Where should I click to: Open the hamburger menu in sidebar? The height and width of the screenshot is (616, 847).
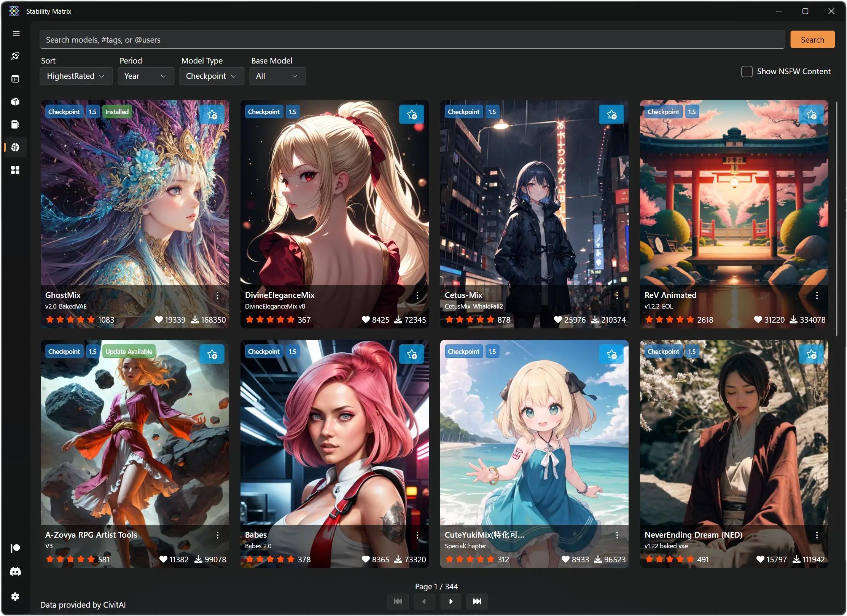point(16,34)
